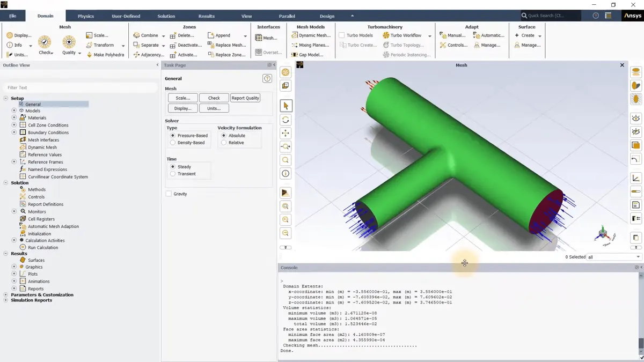
Task: Expand Reference Frames node
Action: (x=14, y=161)
